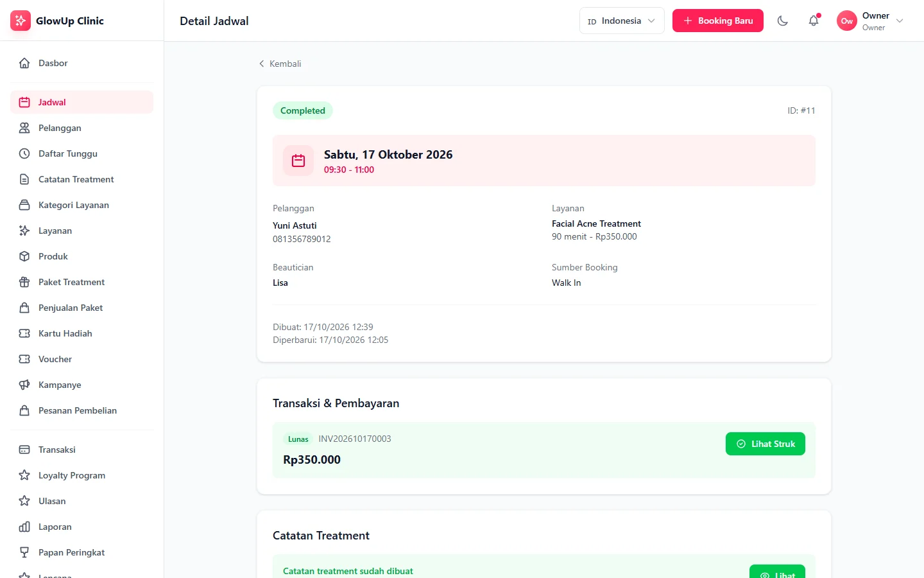Click the Jadwal calendar icon in sidebar
The height and width of the screenshot is (578, 924).
coord(24,102)
